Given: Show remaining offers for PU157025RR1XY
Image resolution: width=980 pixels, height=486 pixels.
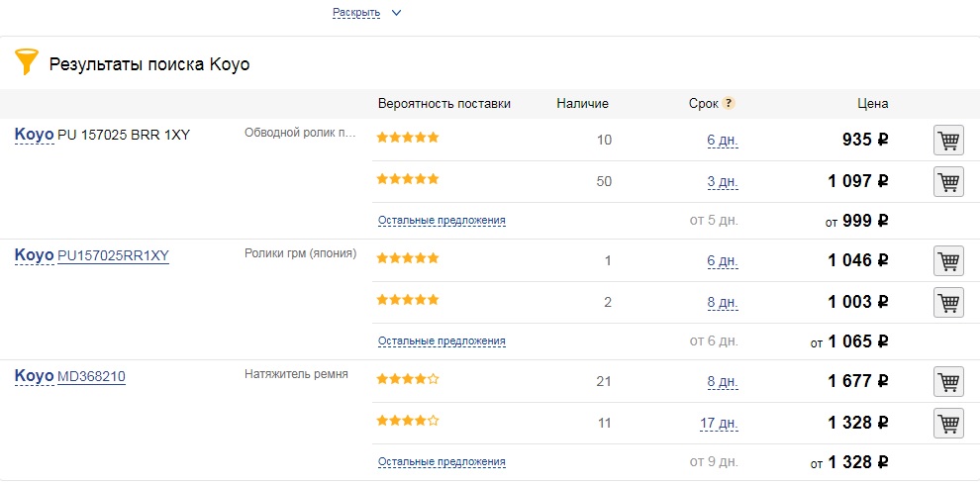Looking at the screenshot, I should pos(441,341).
